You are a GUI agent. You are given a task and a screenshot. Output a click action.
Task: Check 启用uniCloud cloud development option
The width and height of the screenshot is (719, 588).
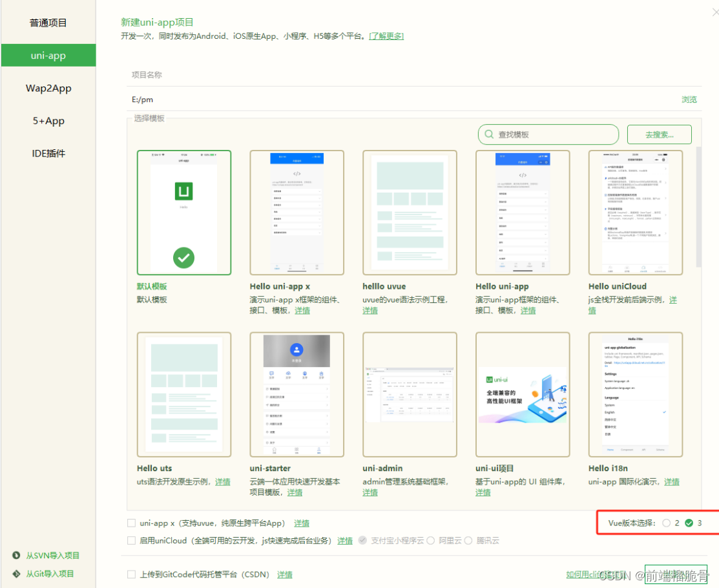(x=131, y=540)
